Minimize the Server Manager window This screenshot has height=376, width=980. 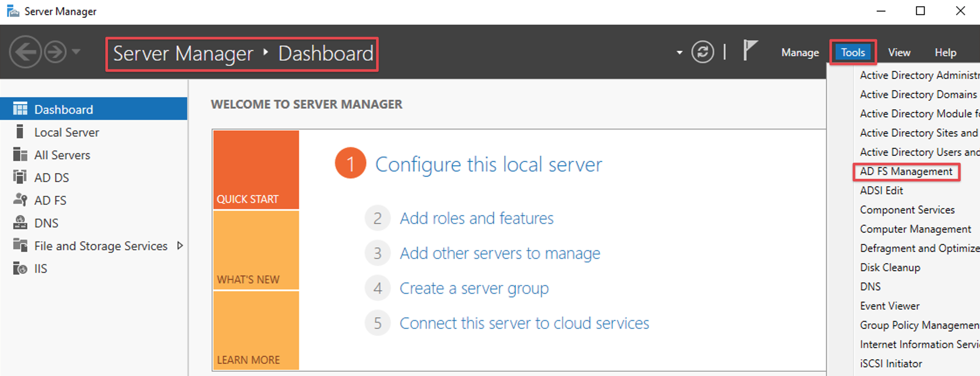click(x=881, y=11)
